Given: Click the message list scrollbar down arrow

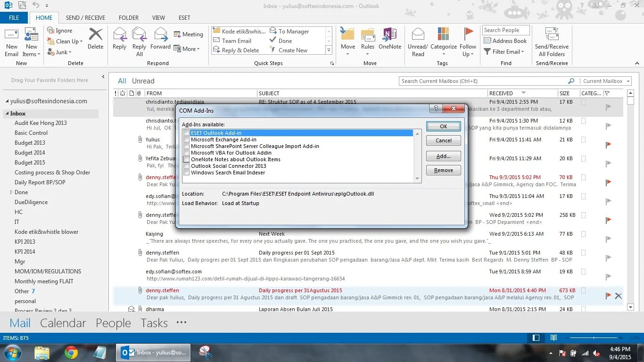Looking at the screenshot, I should tap(631, 307).
